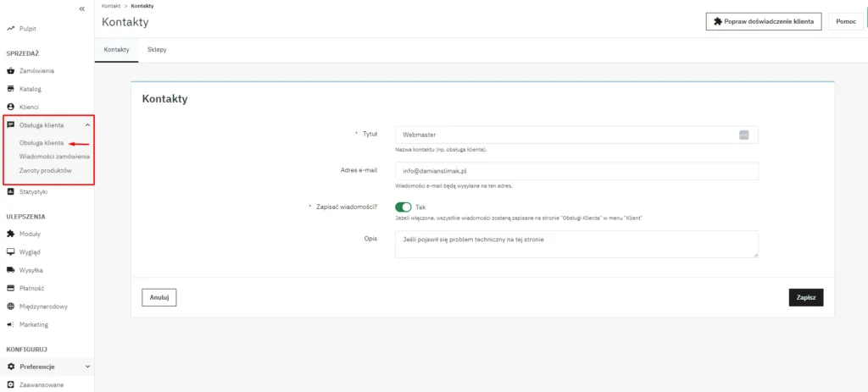
Task: Open Wiadomości zamówienia submenu item
Action: pos(54,157)
